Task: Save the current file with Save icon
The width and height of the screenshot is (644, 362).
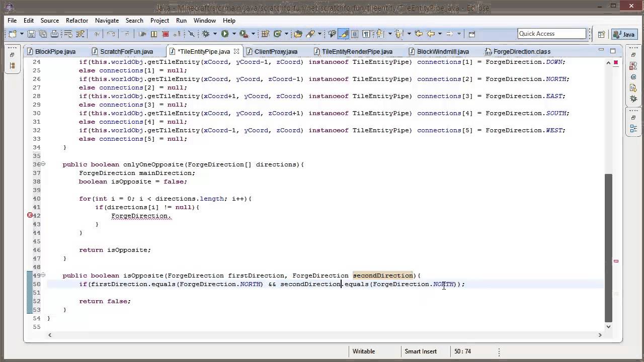Action: pyautogui.click(x=31, y=34)
